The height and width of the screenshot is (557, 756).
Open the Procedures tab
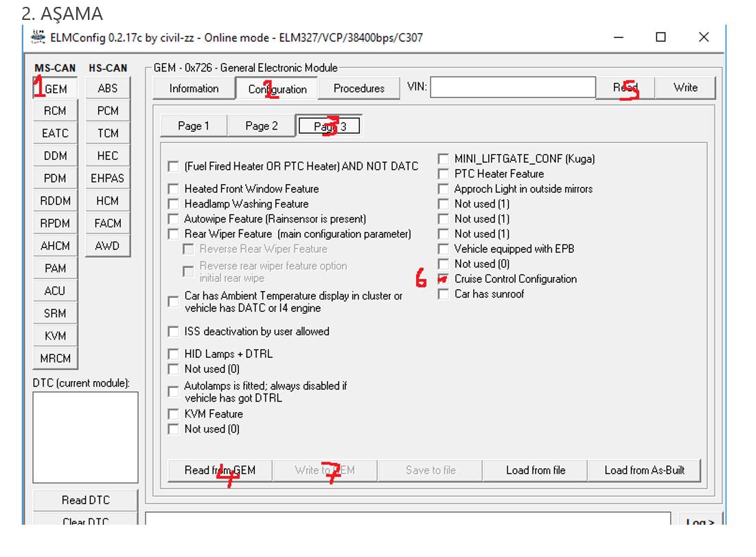point(358,89)
